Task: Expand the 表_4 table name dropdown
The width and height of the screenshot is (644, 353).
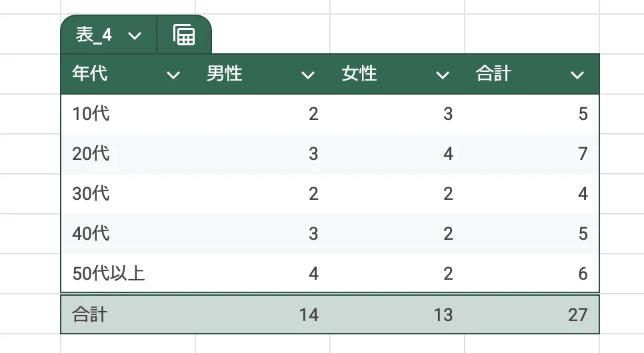Action: click(x=135, y=36)
